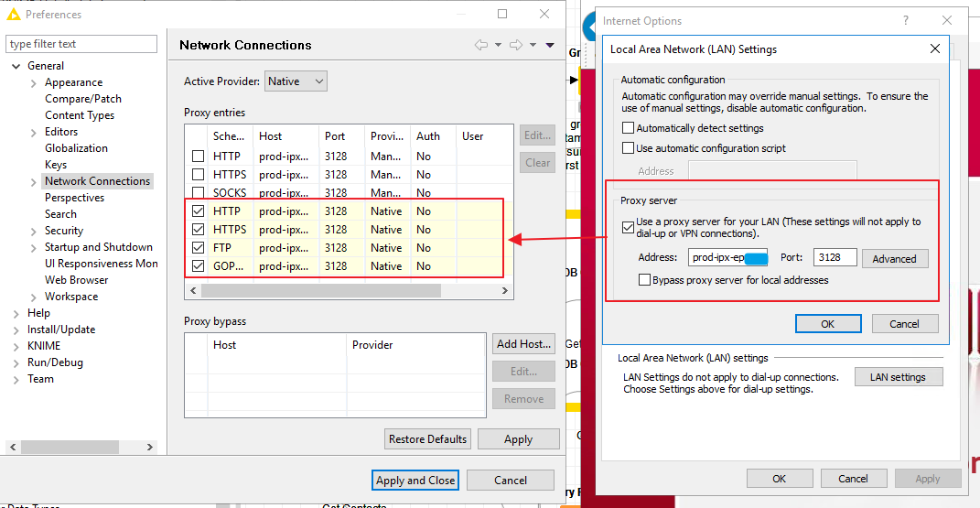Expand the Install/Update tree node
This screenshot has height=508, width=980.
tap(16, 330)
